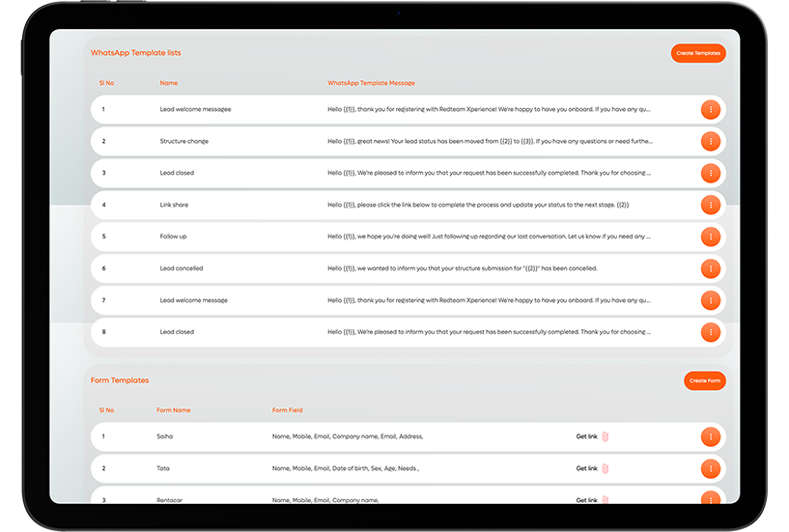The image size is (789, 532).
Task: Select the Tata form name
Action: [163, 468]
